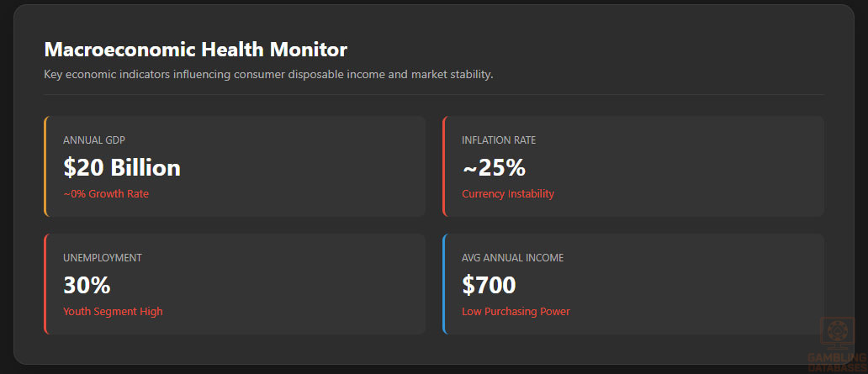Click the Low Purchasing Power note
868x374 pixels.
click(x=516, y=312)
